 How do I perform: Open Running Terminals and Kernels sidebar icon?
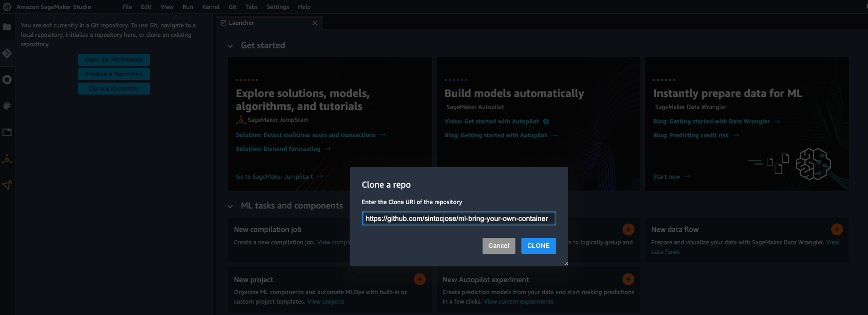[7, 80]
